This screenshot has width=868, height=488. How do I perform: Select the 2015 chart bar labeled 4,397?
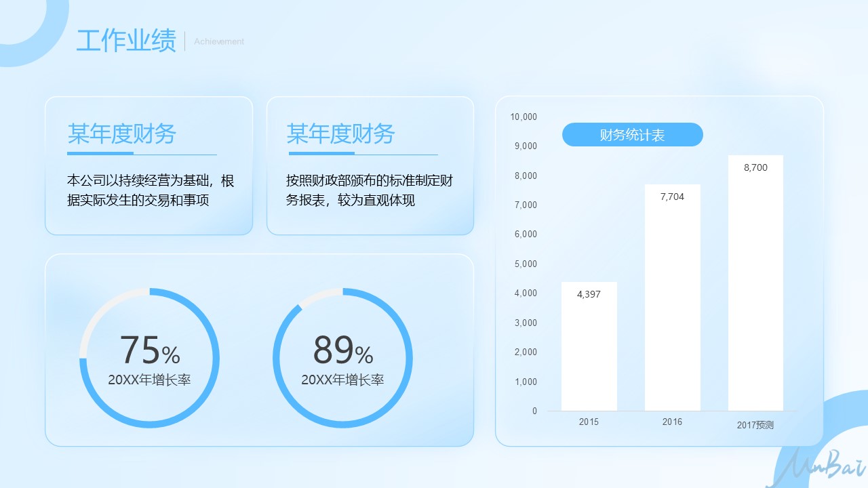(x=589, y=346)
